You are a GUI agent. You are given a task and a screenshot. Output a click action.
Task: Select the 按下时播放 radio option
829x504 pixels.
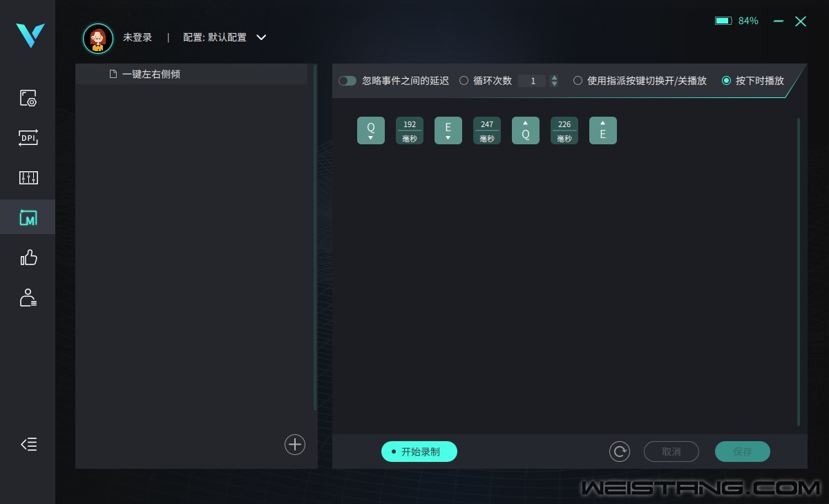726,81
